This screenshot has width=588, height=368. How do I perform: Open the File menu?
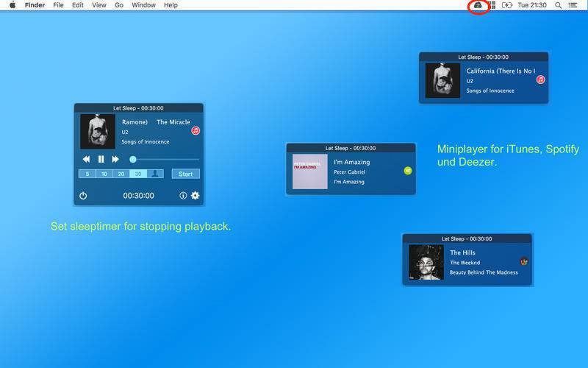click(58, 5)
